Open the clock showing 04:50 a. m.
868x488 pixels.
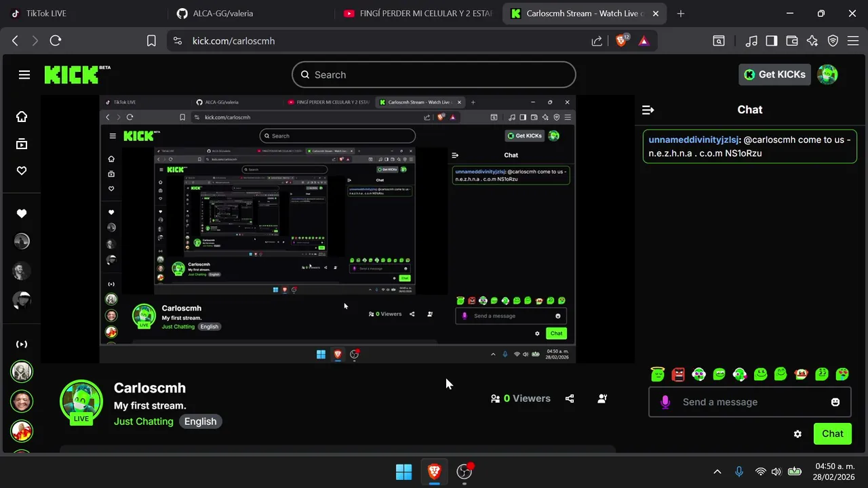pyautogui.click(x=835, y=472)
